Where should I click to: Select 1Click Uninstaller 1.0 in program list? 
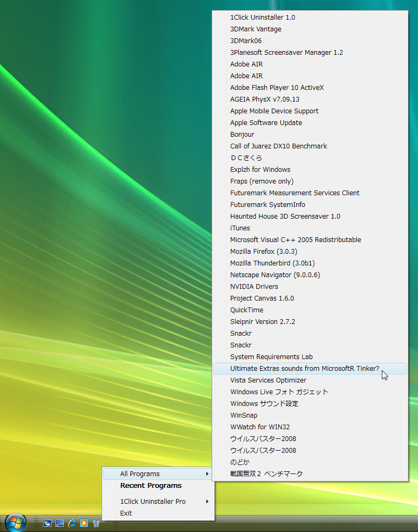click(x=310, y=18)
